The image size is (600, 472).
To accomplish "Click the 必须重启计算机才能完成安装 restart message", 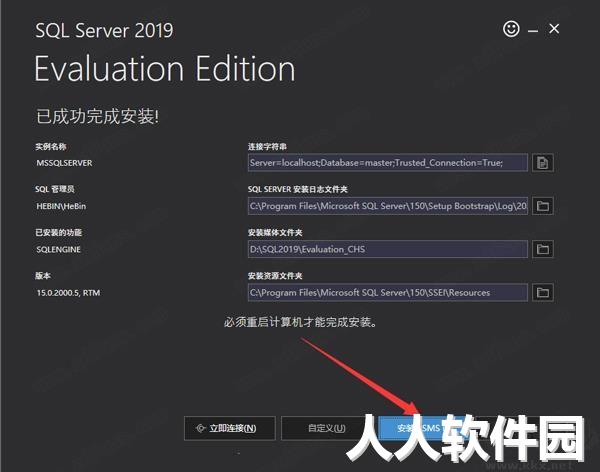I will pos(300,322).
